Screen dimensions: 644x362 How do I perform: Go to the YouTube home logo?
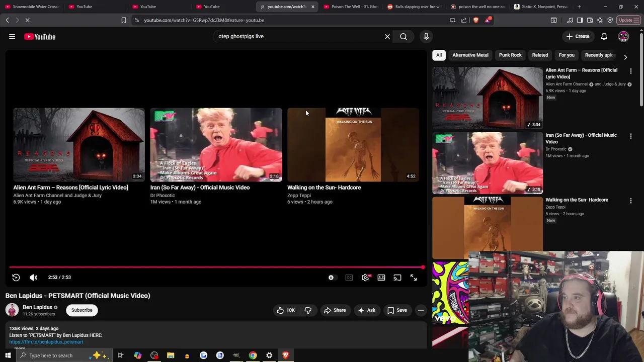tap(40, 36)
